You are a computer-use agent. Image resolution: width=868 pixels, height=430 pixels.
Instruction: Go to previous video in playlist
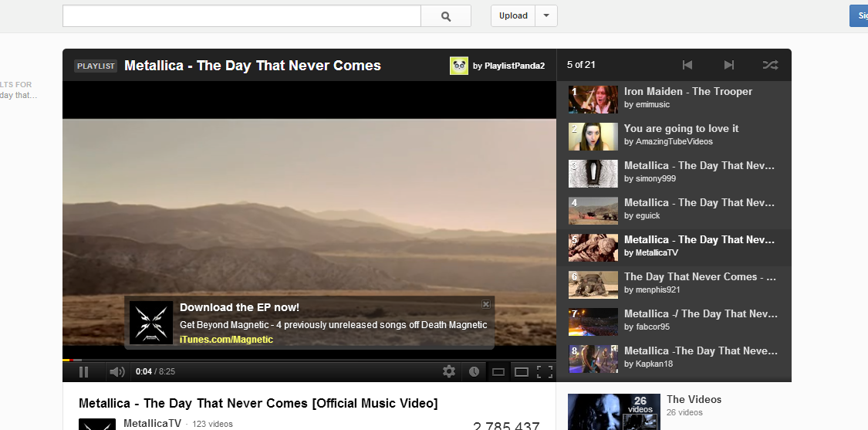[x=687, y=65]
